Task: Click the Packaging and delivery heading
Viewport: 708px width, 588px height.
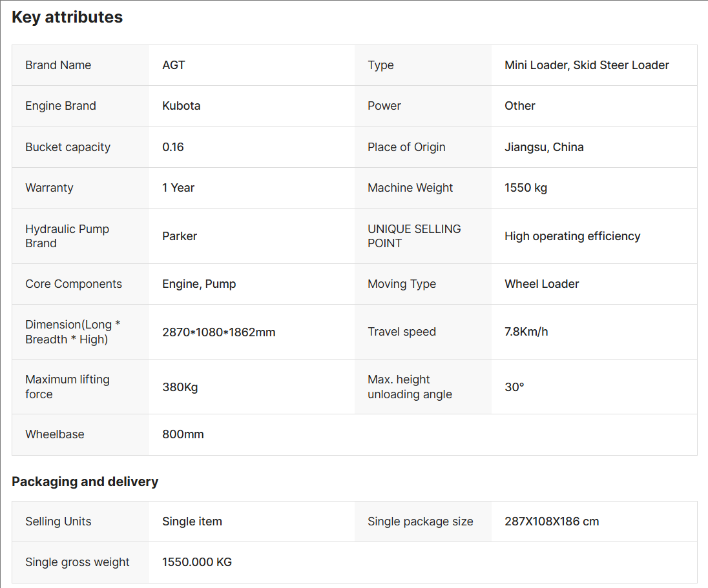Action: (85, 482)
